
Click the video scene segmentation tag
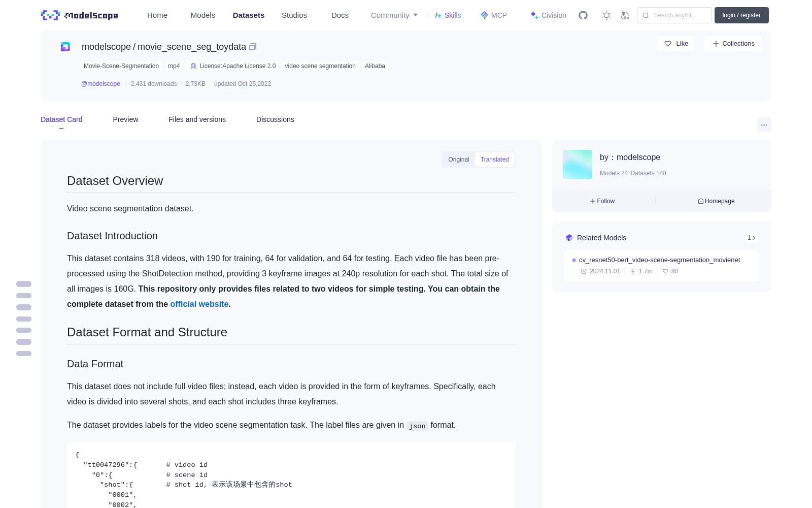click(320, 66)
